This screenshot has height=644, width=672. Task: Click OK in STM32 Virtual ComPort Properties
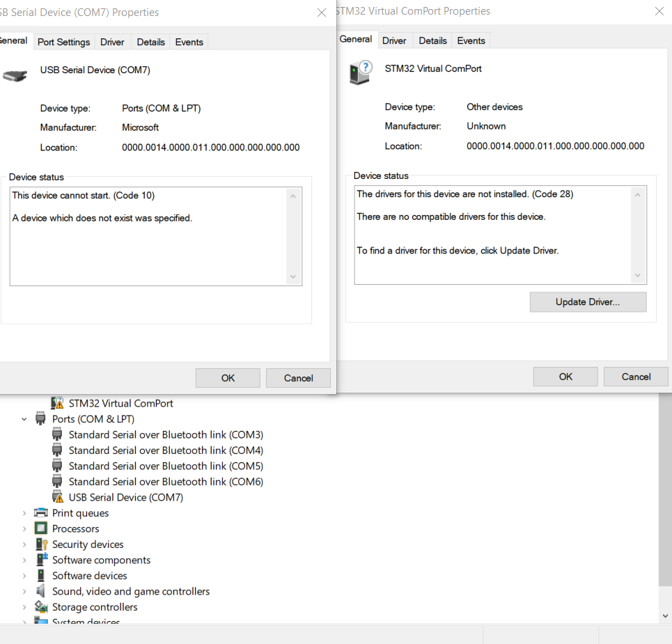tap(565, 377)
